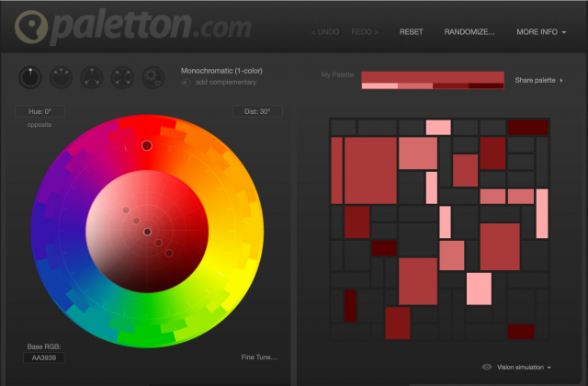The width and height of the screenshot is (588, 386).
Task: Open the Vision simulation dropdown
Action: 524,367
